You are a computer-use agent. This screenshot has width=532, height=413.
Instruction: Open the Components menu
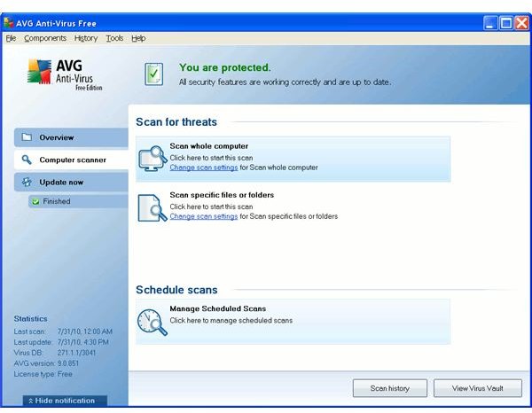45,38
